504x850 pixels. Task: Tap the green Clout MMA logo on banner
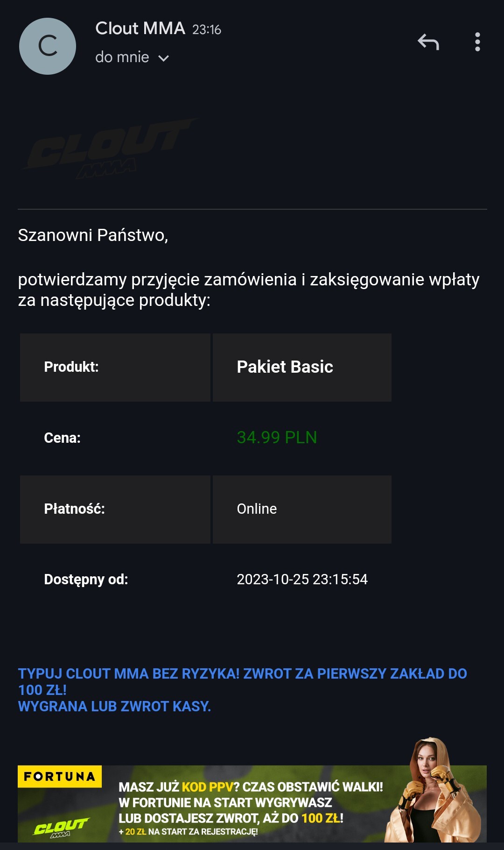pos(61,828)
